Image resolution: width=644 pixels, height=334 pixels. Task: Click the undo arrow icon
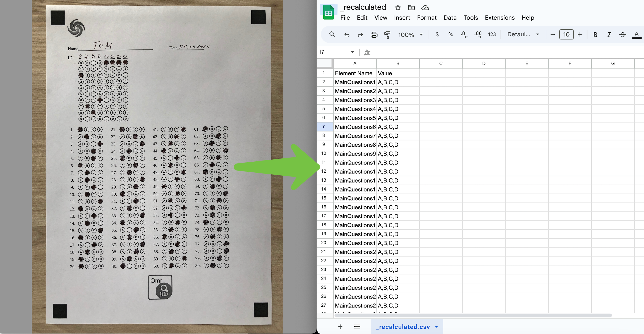tap(347, 34)
